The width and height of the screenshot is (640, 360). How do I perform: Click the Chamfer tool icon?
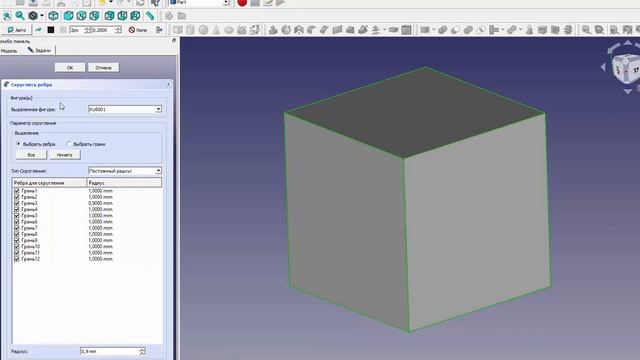tap(324, 30)
